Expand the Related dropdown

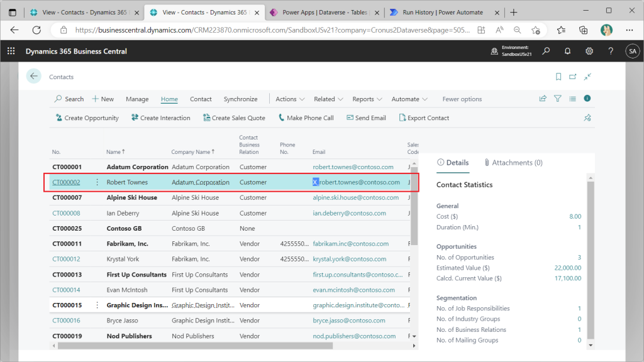[x=328, y=99]
